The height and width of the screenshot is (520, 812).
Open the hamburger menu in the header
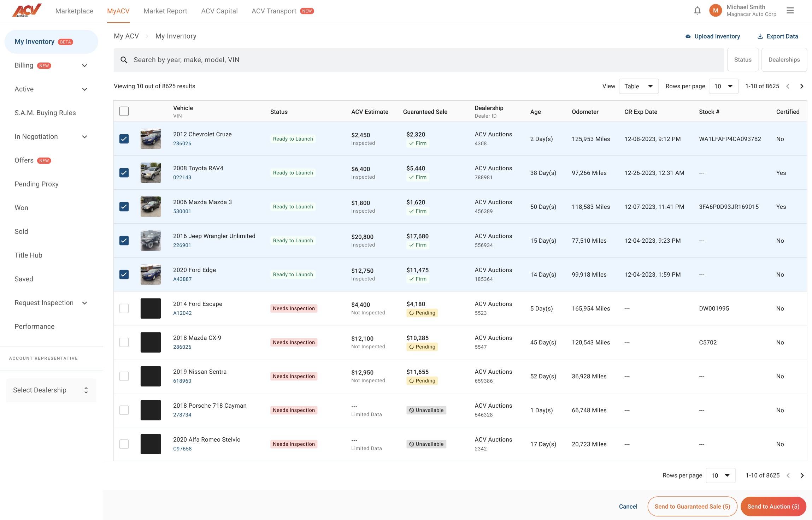790,11
